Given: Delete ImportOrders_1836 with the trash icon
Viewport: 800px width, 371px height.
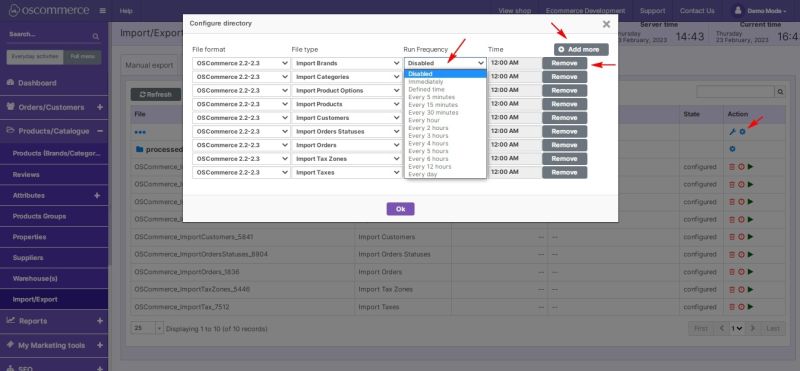Looking at the screenshot, I should [732, 272].
